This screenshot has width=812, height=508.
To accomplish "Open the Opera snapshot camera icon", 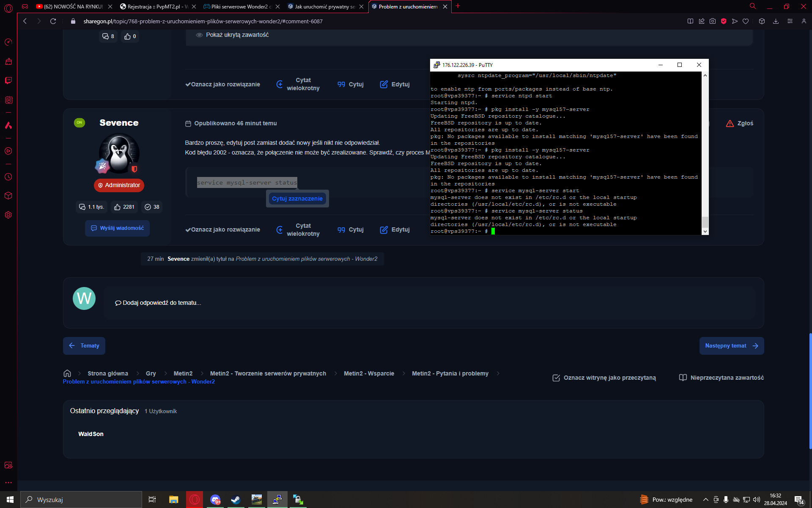I will pos(713,21).
